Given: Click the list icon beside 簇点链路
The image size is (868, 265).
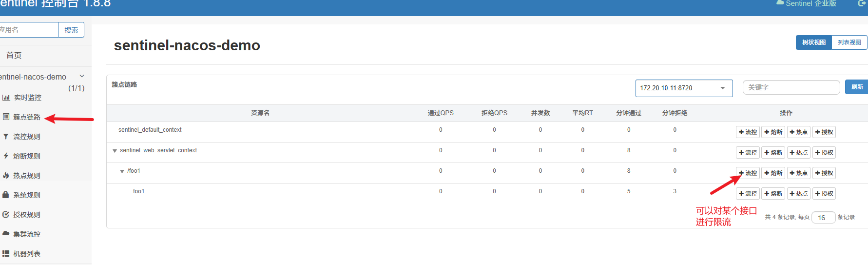Looking at the screenshot, I should [6, 117].
